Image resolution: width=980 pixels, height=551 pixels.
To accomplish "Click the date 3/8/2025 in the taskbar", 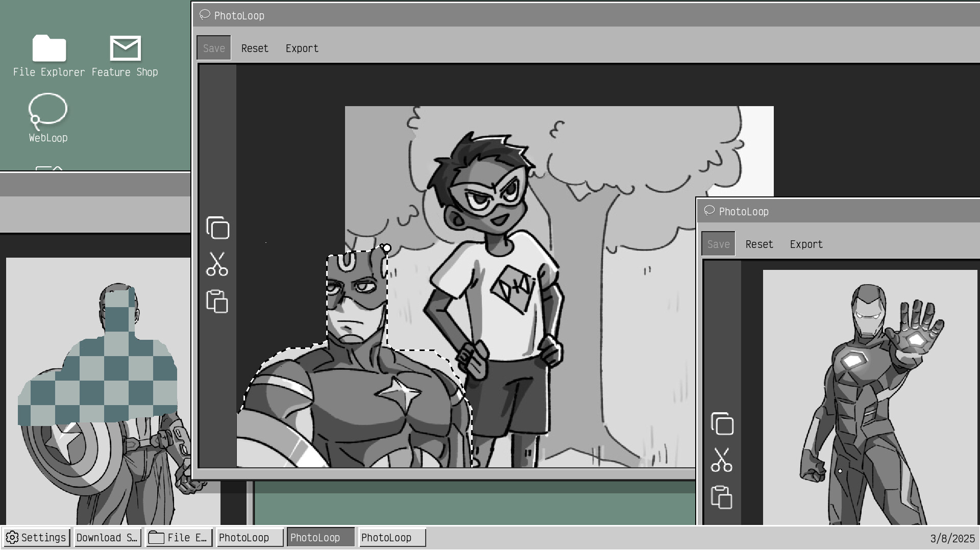I will [x=952, y=537].
